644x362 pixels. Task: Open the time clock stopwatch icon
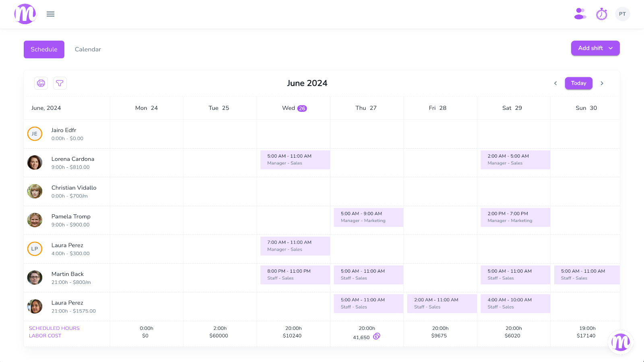(602, 14)
